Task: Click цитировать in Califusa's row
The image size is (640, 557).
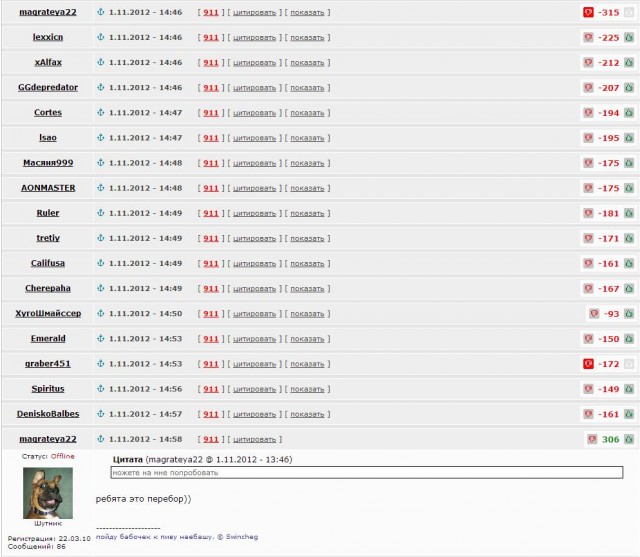Action: click(254, 264)
